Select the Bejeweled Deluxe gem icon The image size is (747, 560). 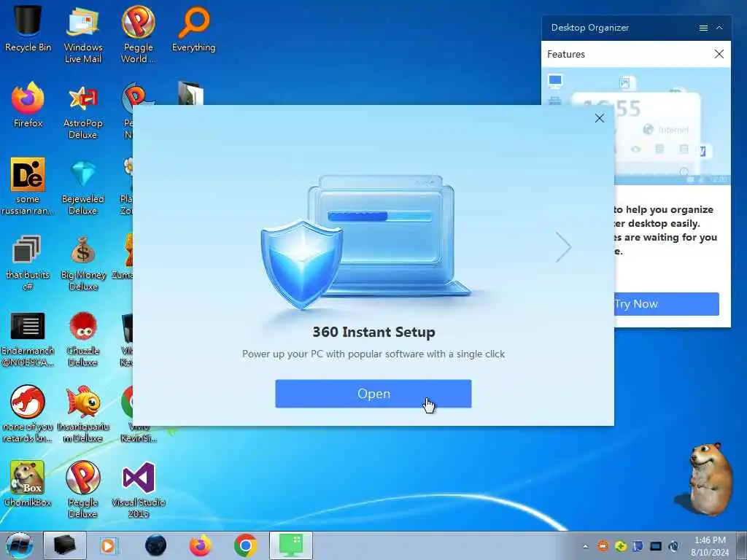coord(83,187)
